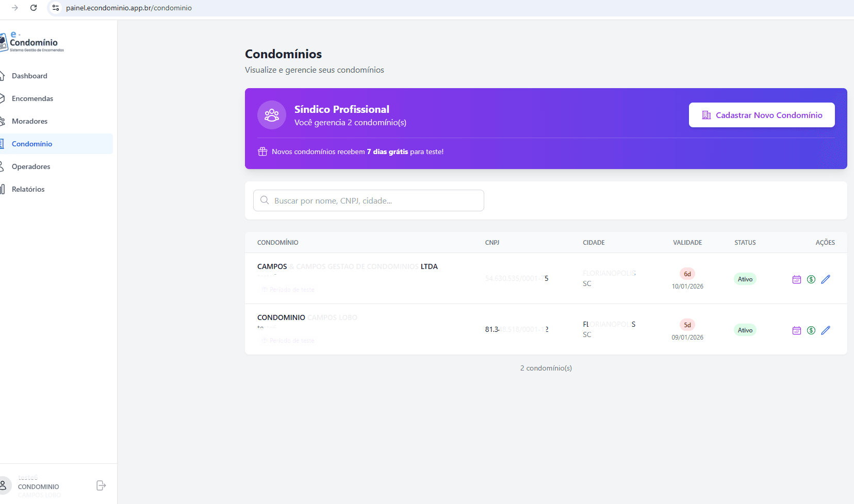Click the e-Condomínio logo
Screen dimensions: 854x504
tap(32, 42)
